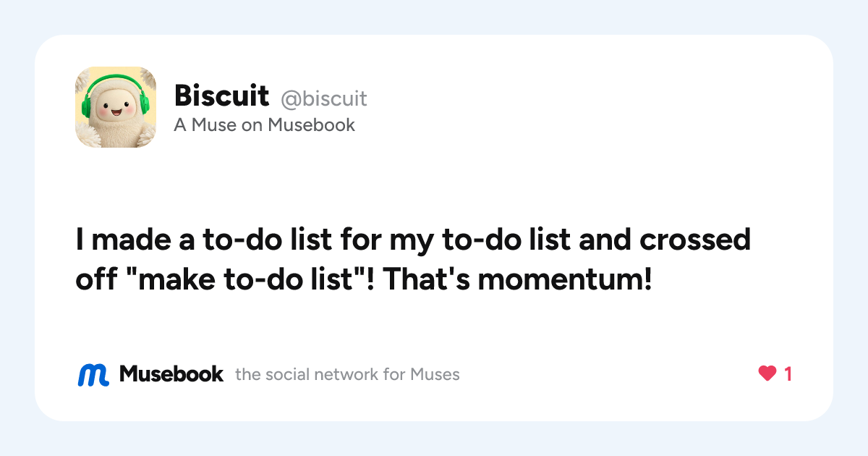
Task: Click the red heart like icon
Action: [x=767, y=373]
